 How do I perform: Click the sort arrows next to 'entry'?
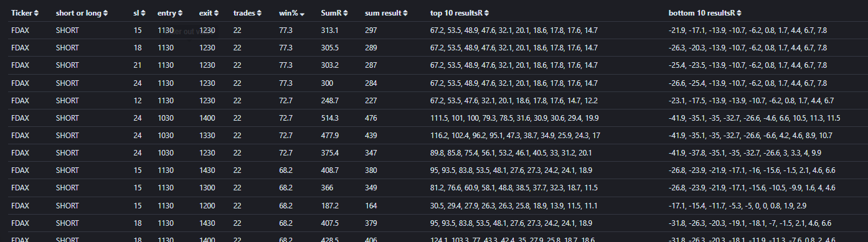click(x=181, y=13)
